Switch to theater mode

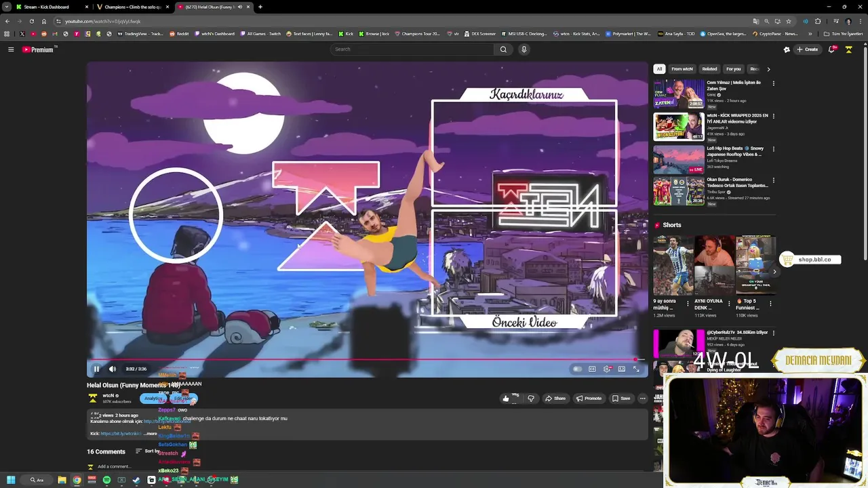(622, 369)
